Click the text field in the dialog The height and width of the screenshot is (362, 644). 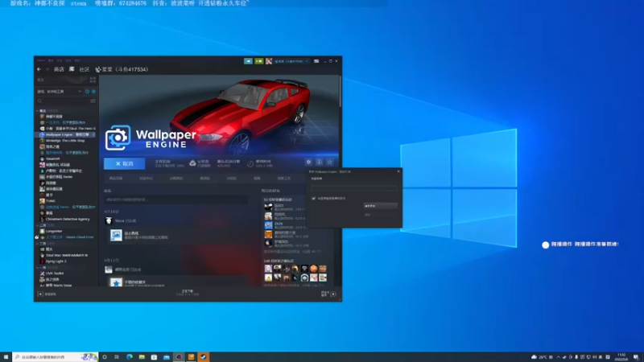[354, 188]
